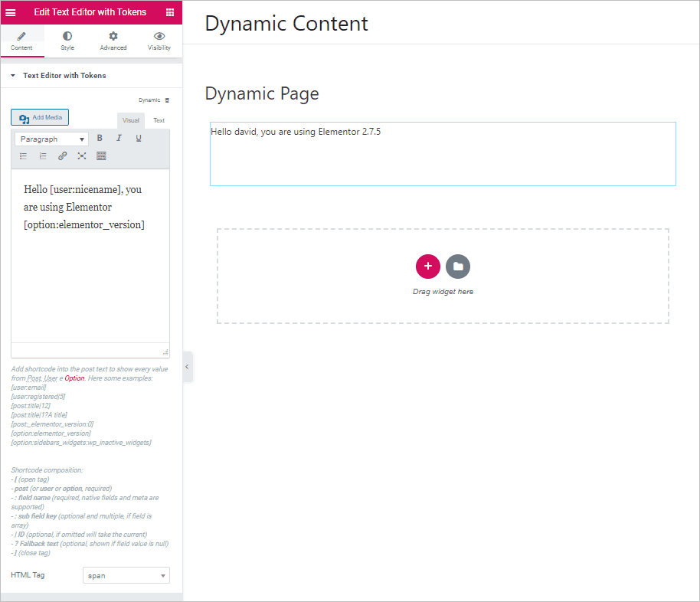Click the Dynamic Content page title
Viewport: 700px width, 602px height.
coord(286,24)
